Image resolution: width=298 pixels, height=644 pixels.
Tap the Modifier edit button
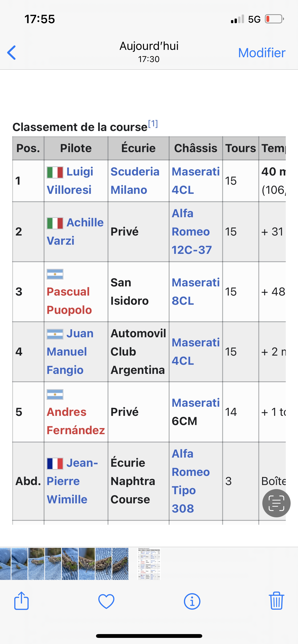262,53
